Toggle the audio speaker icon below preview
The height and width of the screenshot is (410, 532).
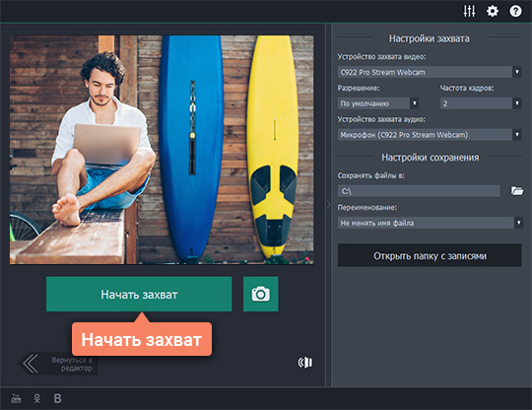(x=305, y=363)
